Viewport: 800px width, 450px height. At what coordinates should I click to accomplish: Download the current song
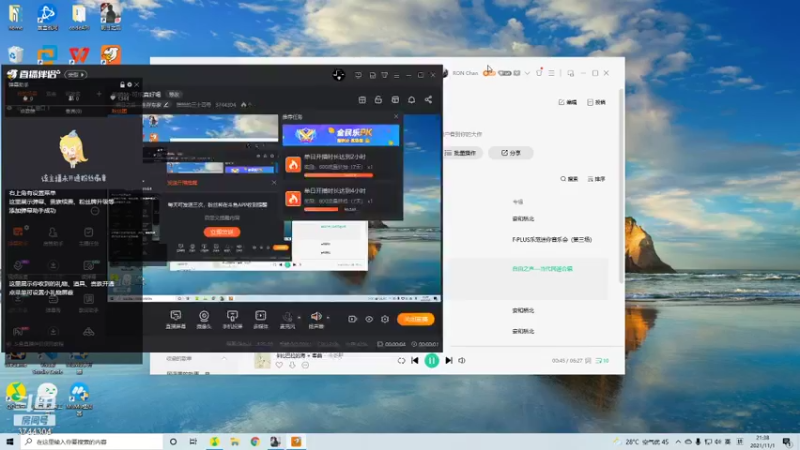click(x=292, y=365)
